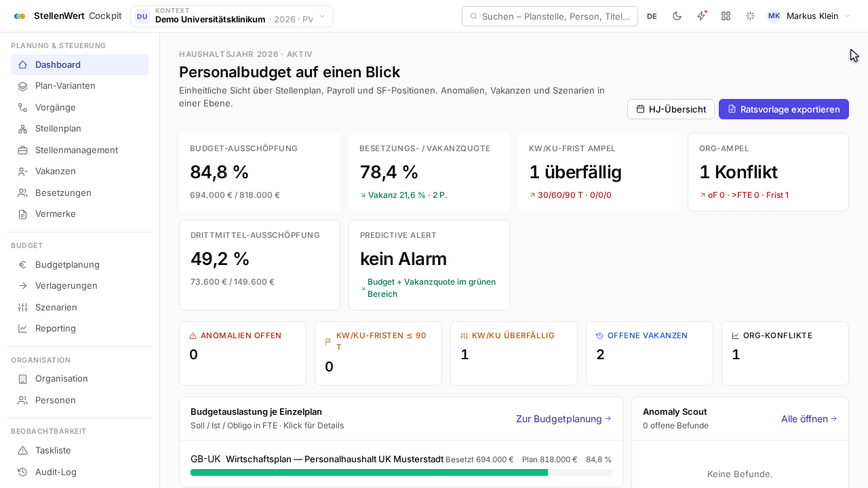Click the Budgetplanung euro icon
Screen dimensions: 868x488
click(x=22, y=265)
